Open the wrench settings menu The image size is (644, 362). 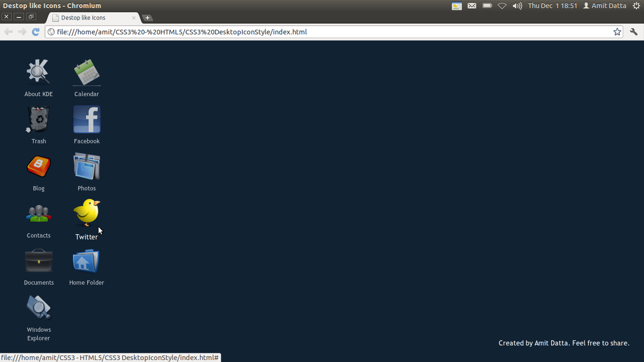(x=634, y=32)
